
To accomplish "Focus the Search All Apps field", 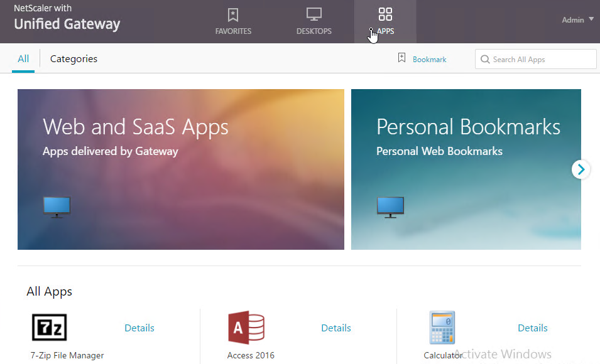I will pos(536,59).
